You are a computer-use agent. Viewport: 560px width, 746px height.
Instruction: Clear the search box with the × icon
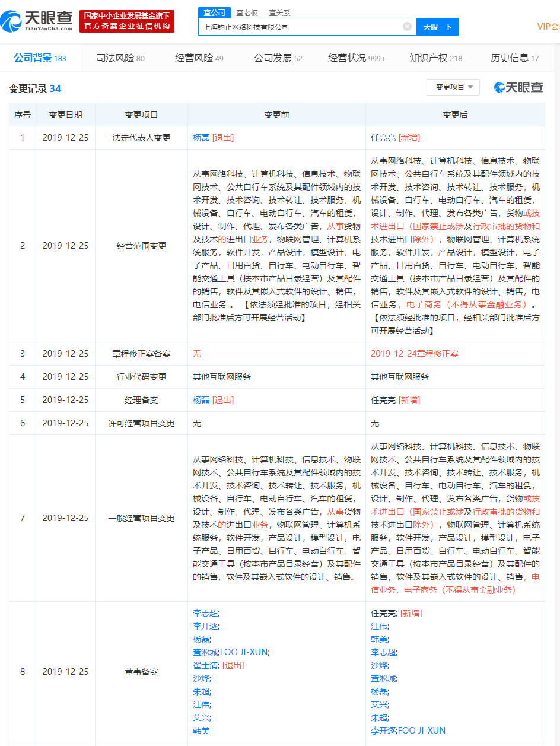pos(407,26)
